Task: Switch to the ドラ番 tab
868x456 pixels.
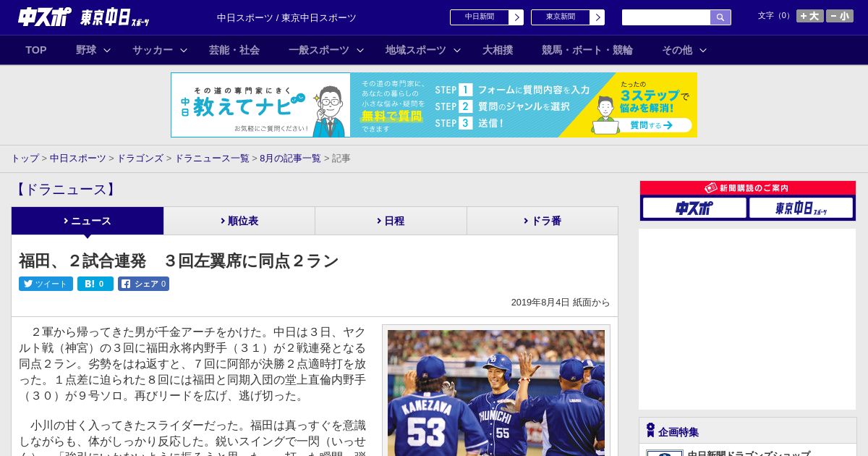Action: [542, 221]
